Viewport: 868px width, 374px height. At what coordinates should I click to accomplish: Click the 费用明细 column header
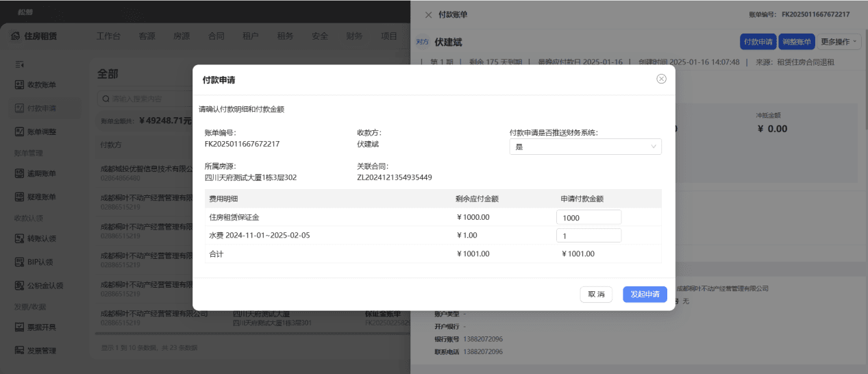click(224, 199)
